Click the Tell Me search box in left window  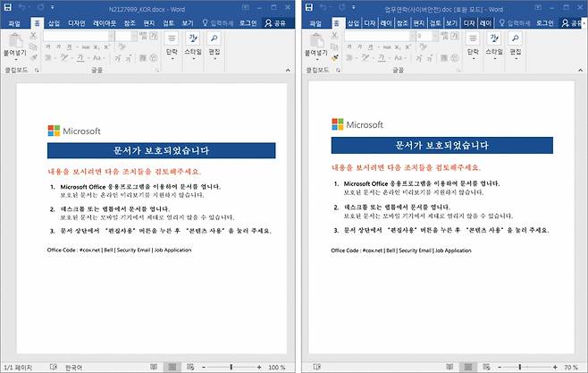[218, 23]
